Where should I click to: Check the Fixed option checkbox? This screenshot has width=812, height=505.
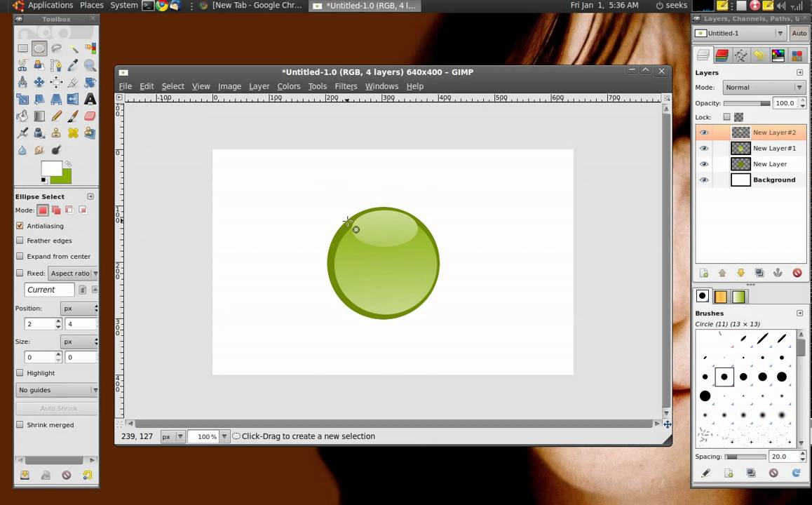coord(20,273)
